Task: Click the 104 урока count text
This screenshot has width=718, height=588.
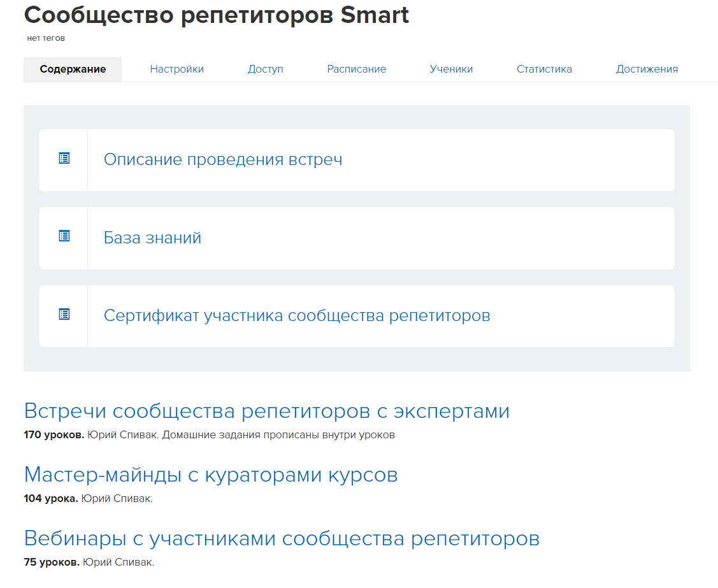Action: 51,498
